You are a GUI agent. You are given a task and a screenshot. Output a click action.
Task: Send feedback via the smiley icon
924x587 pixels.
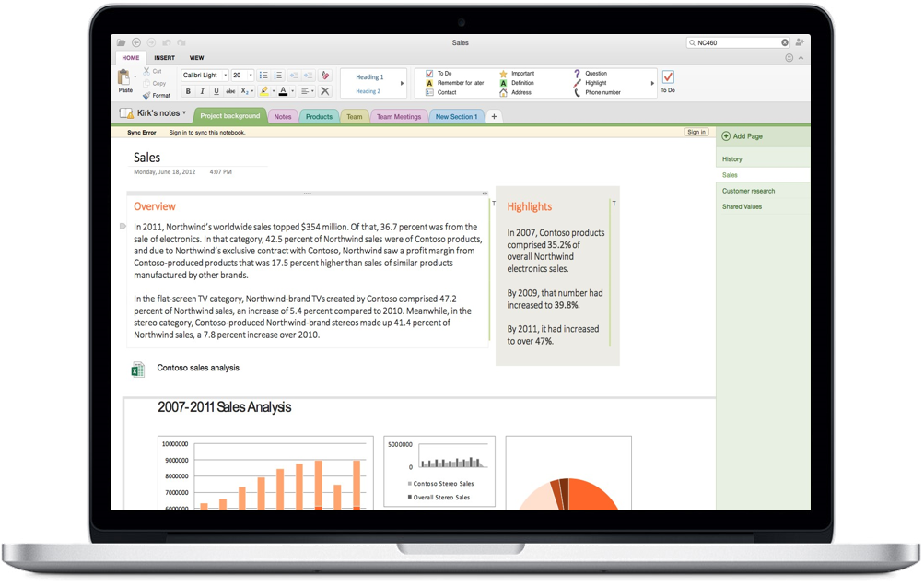(x=789, y=58)
